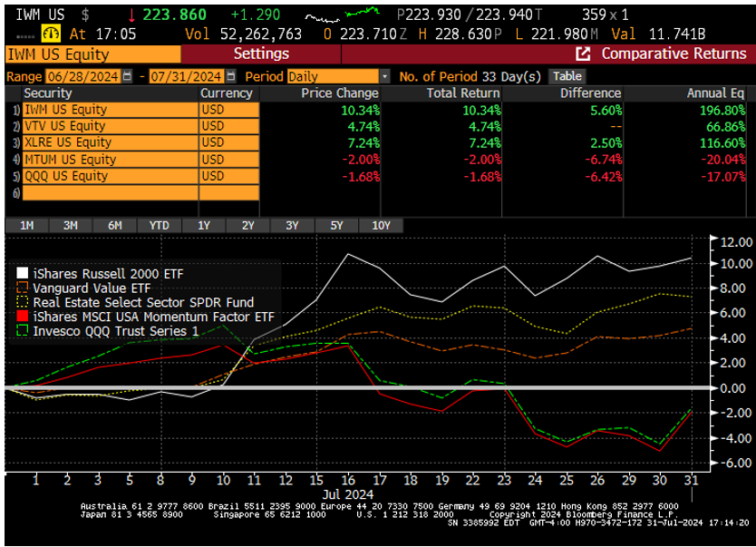
Task: Click the QQQ -17.07% Annual Eq value
Action: click(722, 177)
